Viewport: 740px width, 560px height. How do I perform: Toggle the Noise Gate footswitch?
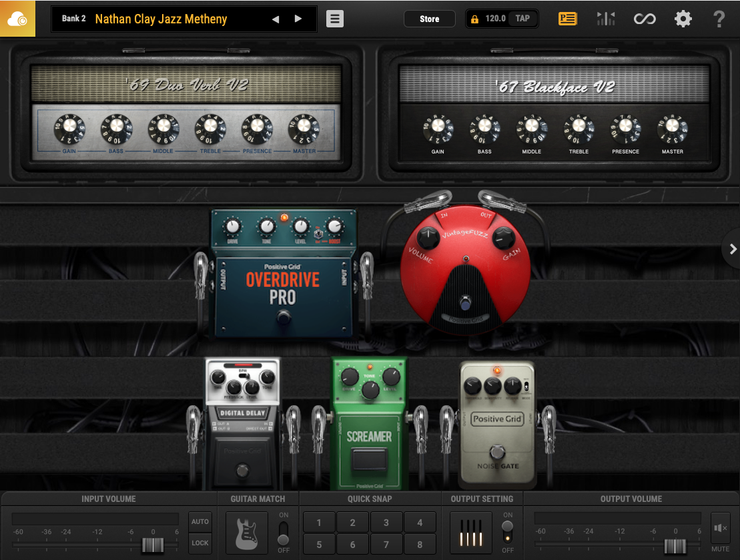[497, 452]
